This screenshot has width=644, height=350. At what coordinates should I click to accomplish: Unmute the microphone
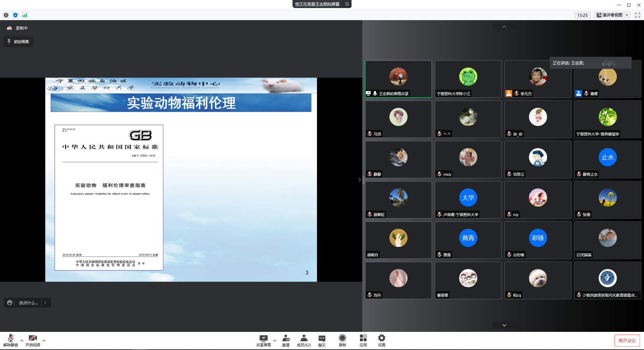11,339
